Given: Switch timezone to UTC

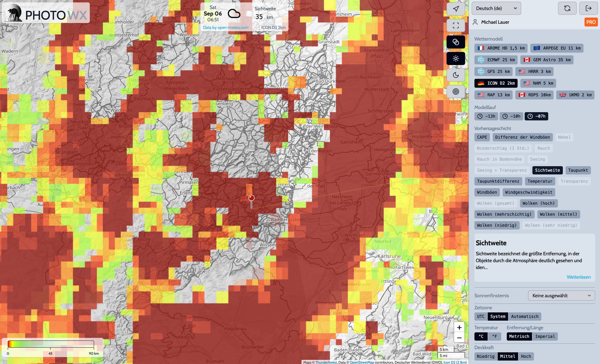Looking at the screenshot, I should tap(480, 317).
